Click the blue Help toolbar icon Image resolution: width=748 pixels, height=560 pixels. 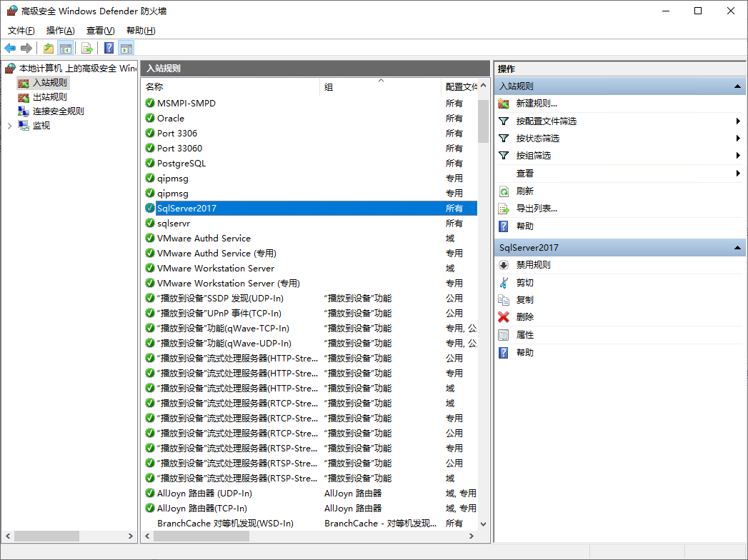[109, 48]
